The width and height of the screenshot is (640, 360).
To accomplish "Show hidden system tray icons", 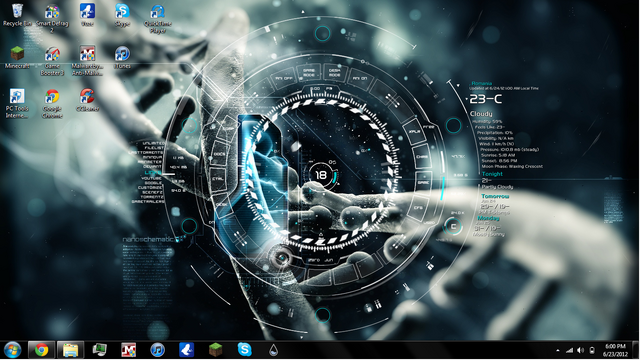I will pos(558,350).
